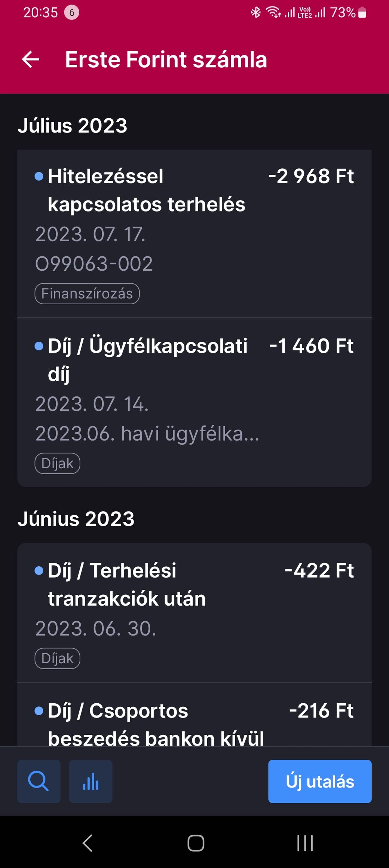Viewport: 389px width, 868px height.
Task: Open transaction search magnifier icon
Action: (x=39, y=781)
